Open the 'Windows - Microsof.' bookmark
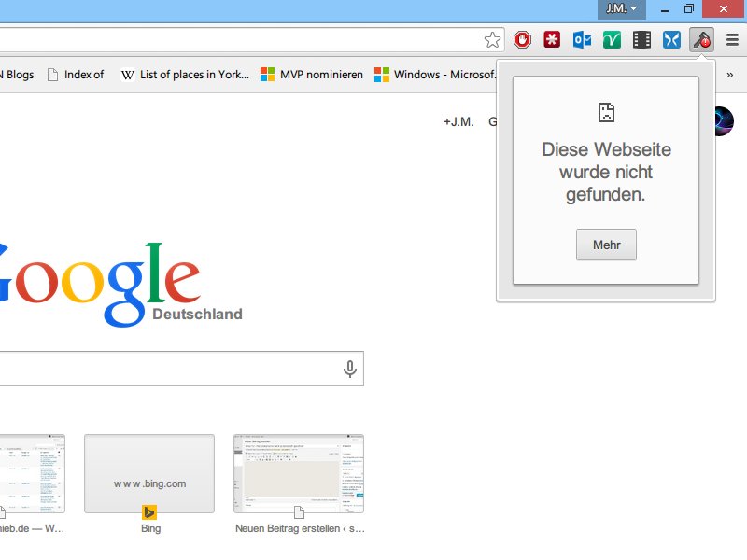The width and height of the screenshot is (747, 560). click(x=435, y=75)
